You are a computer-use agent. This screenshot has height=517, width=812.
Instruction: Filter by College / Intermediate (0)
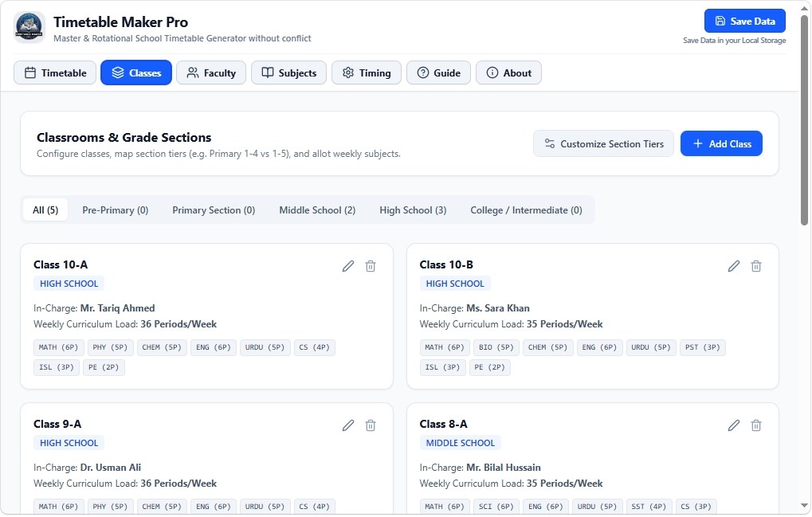click(x=526, y=210)
